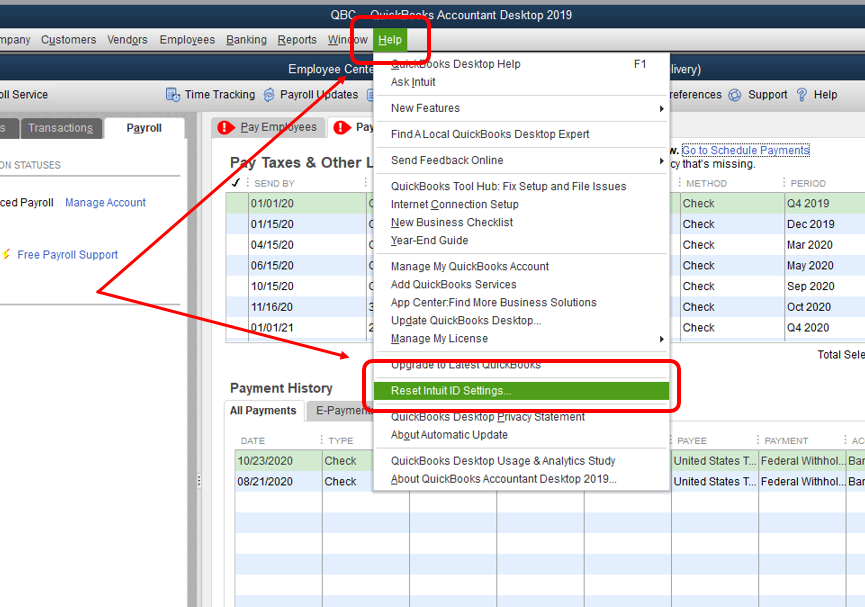Click the Help question mark icon
Screen dimensions: 865x607
(x=802, y=95)
